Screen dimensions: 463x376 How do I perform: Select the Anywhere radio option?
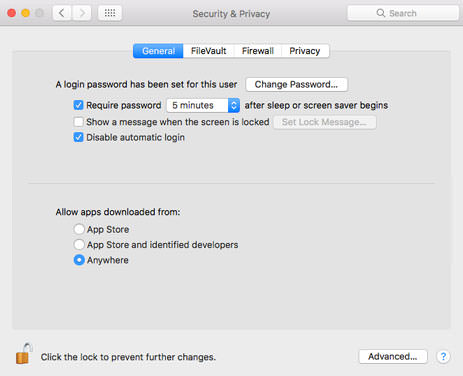(x=79, y=260)
